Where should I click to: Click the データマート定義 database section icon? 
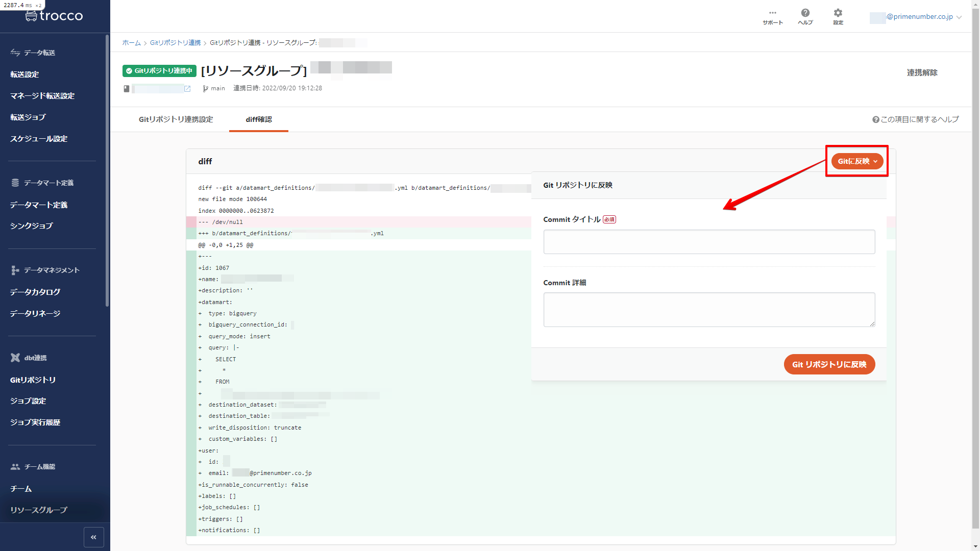pos(15,183)
